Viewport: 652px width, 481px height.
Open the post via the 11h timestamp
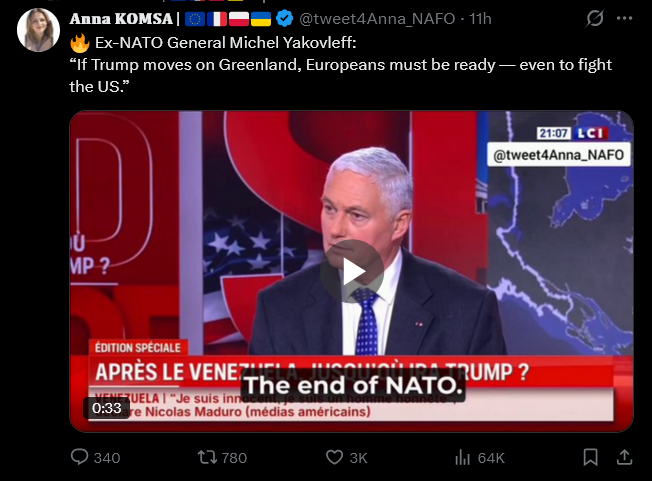(x=480, y=18)
